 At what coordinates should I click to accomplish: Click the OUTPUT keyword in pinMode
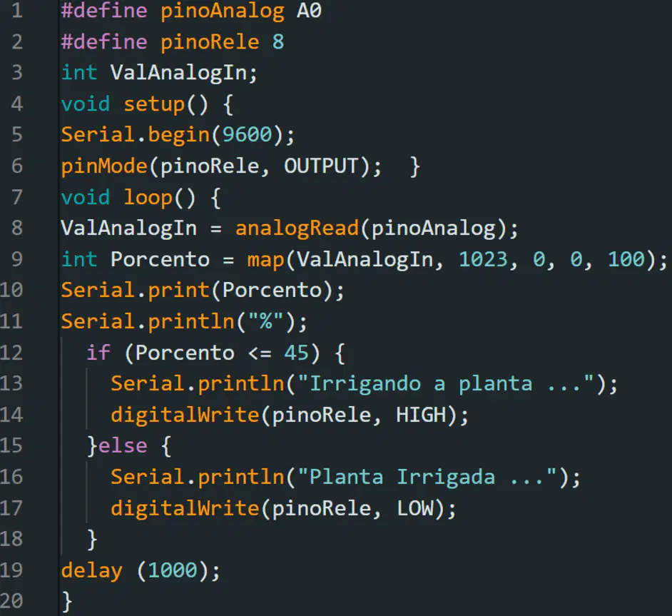tap(321, 166)
